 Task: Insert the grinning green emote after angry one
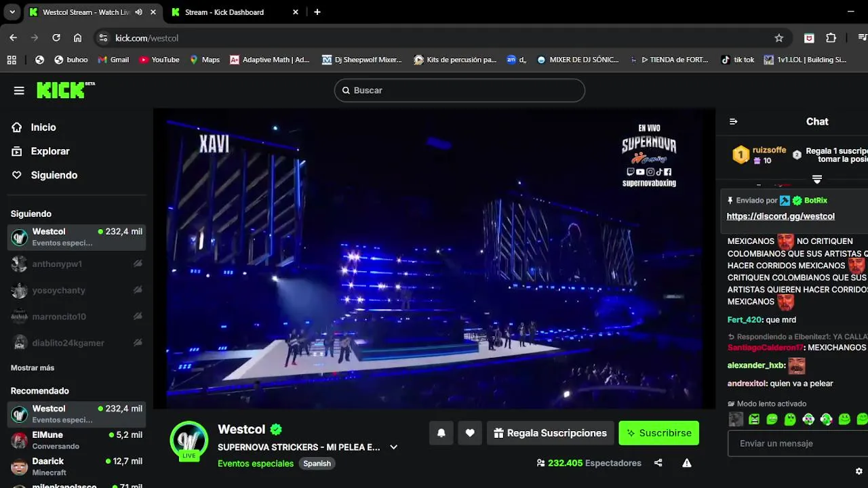(x=772, y=420)
